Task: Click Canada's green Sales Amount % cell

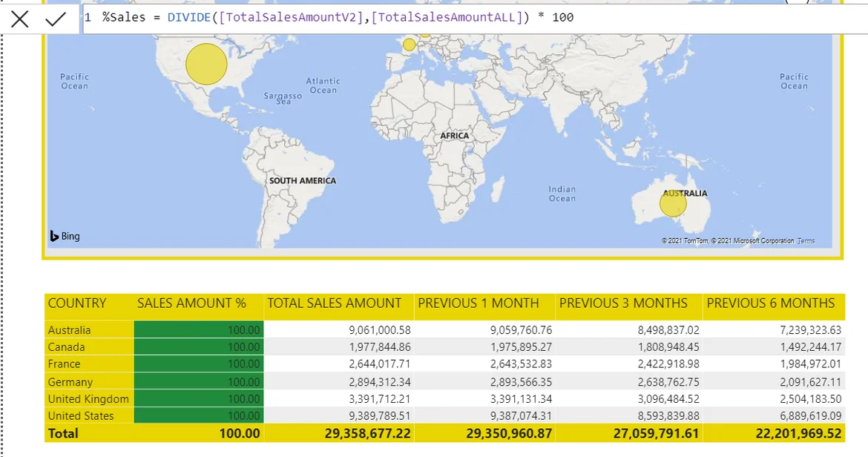Action: click(x=199, y=347)
